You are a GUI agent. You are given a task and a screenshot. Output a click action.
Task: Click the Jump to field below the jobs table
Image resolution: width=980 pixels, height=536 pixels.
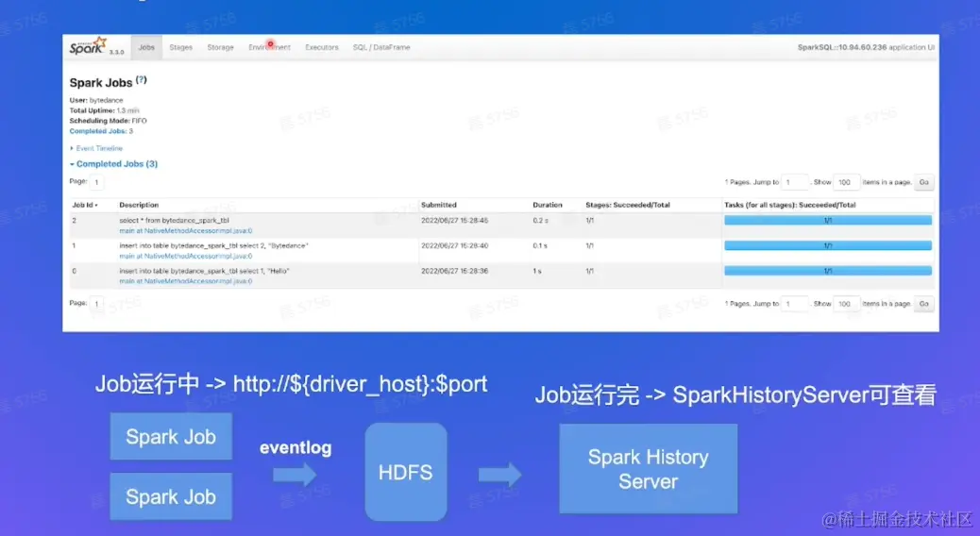pyautogui.click(x=794, y=304)
